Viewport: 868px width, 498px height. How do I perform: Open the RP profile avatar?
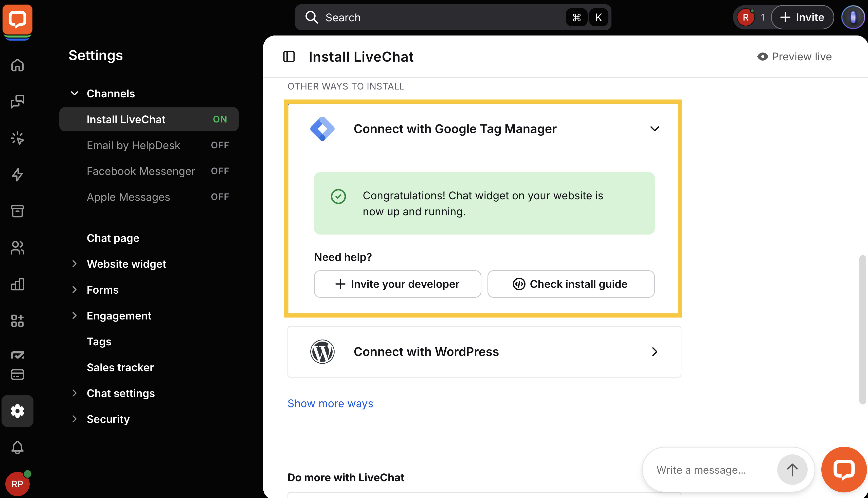[x=17, y=484]
